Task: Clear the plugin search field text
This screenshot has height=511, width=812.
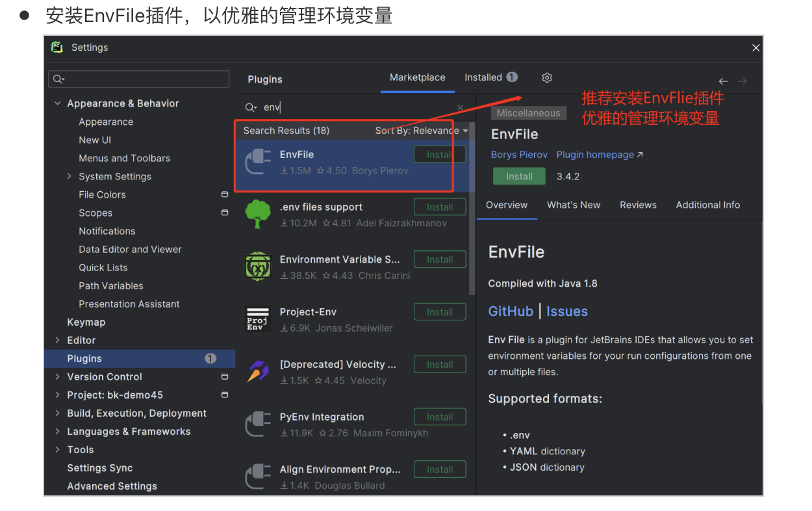Action: (461, 108)
